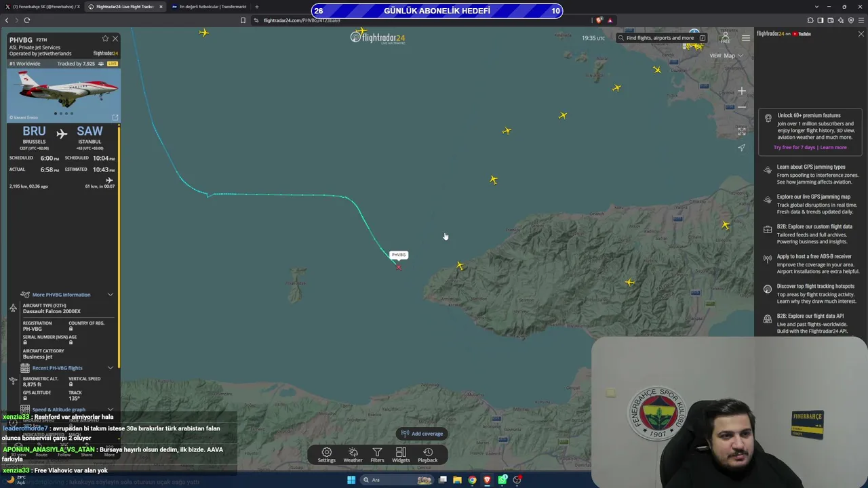868x488 pixels.
Task: Add flight PHVBG to favorites with star
Action: pos(105,39)
